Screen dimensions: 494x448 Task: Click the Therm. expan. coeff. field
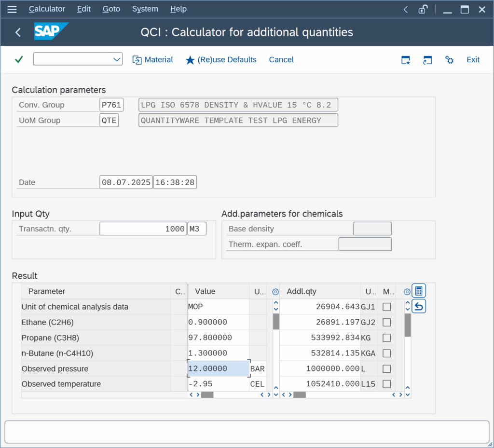(365, 244)
